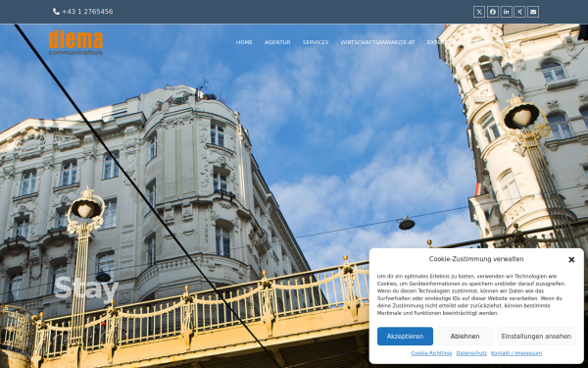Click the phone handset icon in top bar

click(x=56, y=12)
